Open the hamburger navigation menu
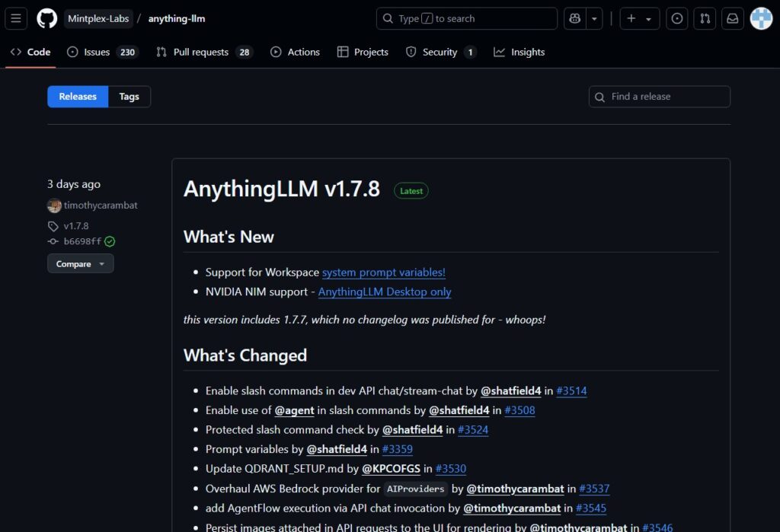780x532 pixels. click(16, 18)
